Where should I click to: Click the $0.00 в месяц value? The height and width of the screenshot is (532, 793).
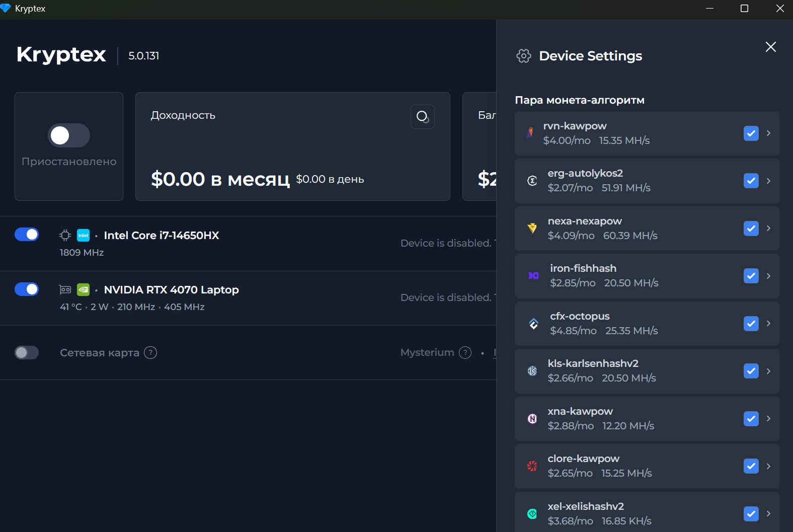click(x=220, y=179)
